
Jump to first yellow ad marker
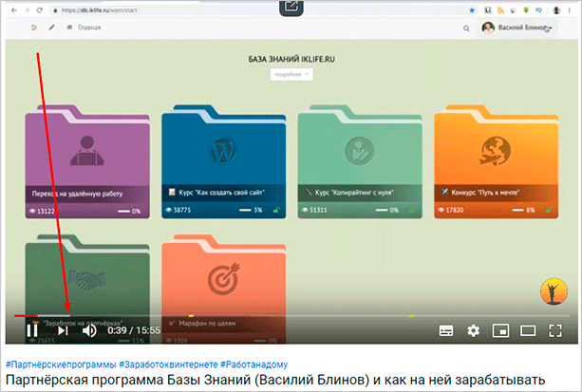(191, 315)
